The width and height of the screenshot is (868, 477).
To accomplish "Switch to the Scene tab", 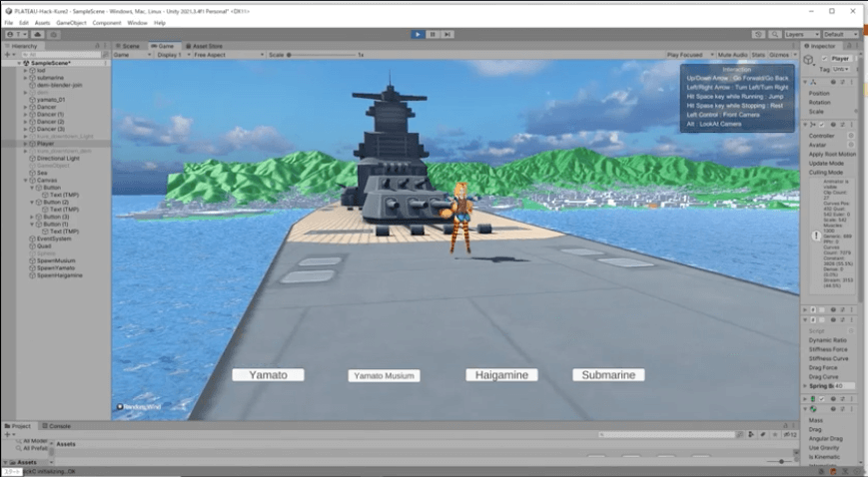I will point(128,46).
